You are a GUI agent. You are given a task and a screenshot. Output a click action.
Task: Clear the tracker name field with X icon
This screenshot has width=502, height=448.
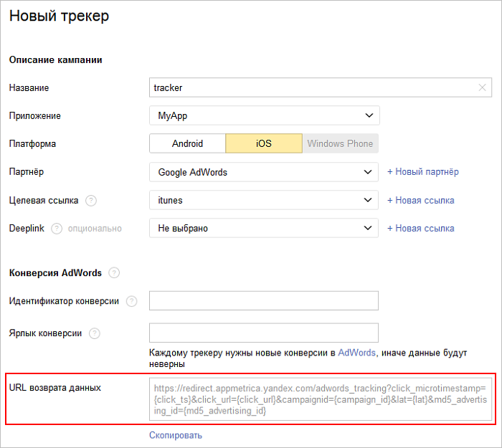482,87
